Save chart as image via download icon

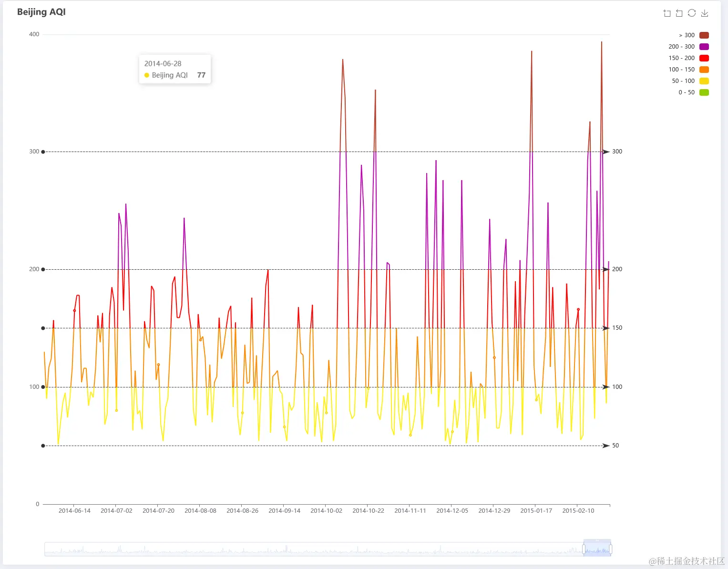[705, 13]
